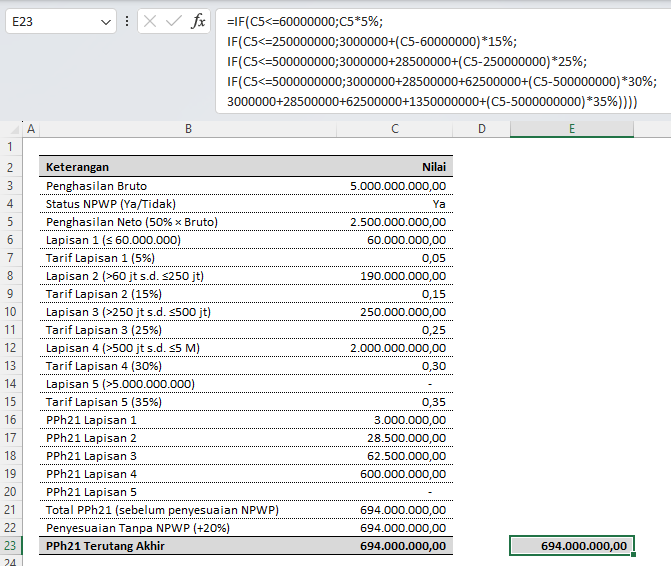Click the Enter checkmark icon in formula bar
Image resolution: width=671 pixels, height=566 pixels.
174,21
